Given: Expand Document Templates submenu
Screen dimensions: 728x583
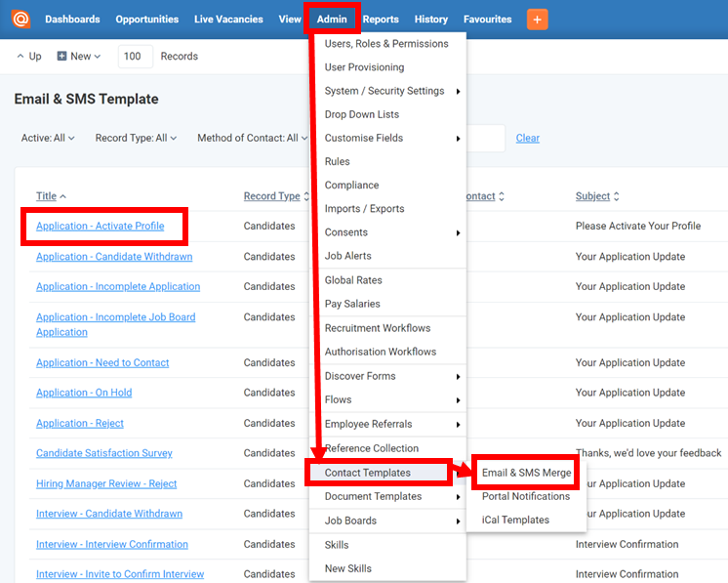Looking at the screenshot, I should [x=458, y=497].
